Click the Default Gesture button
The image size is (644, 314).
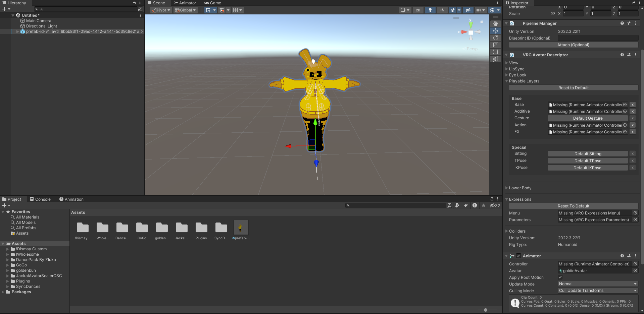point(588,118)
